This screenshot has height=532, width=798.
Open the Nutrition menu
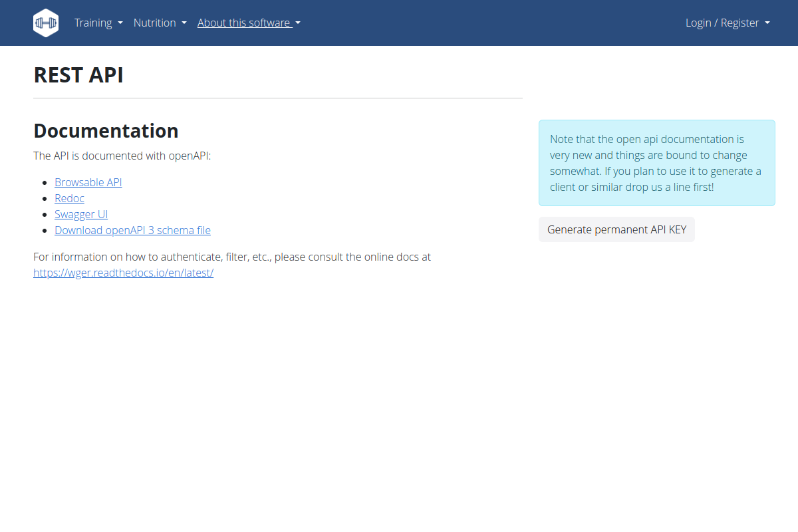(160, 23)
